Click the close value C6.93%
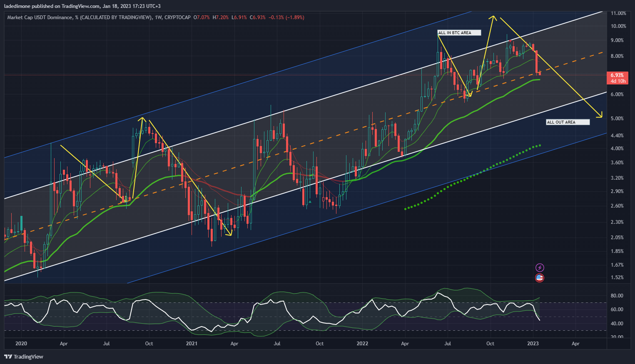The image size is (635, 364). (x=258, y=17)
